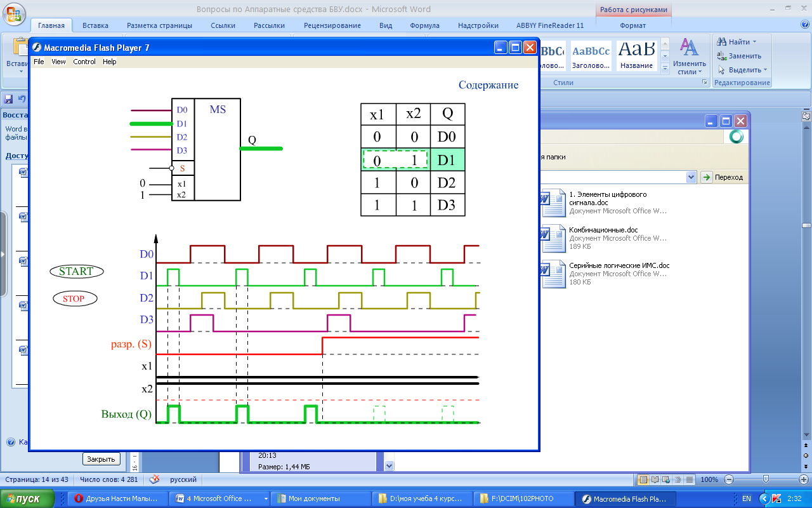This screenshot has width=812, height=508.
Task: Click the styles gallery down row arrow
Action: [665, 56]
